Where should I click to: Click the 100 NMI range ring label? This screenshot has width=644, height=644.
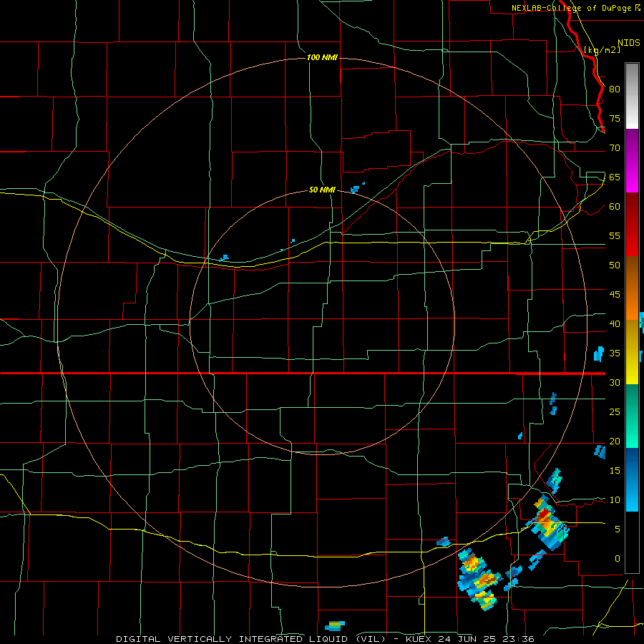click(322, 57)
